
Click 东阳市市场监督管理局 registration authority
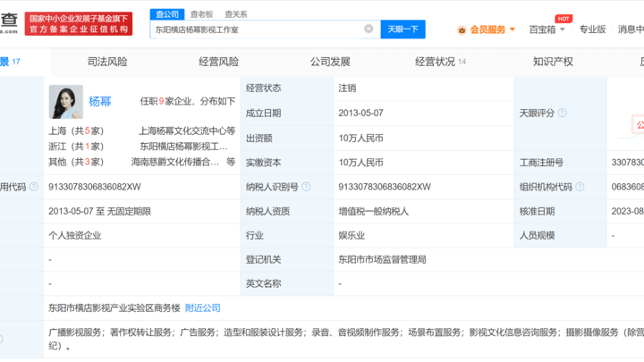pyautogui.click(x=382, y=259)
